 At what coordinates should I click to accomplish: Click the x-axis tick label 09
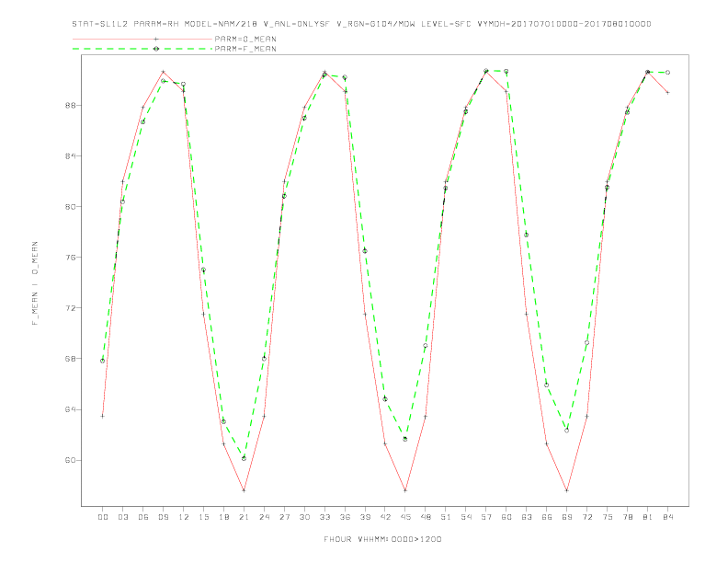tap(164, 517)
